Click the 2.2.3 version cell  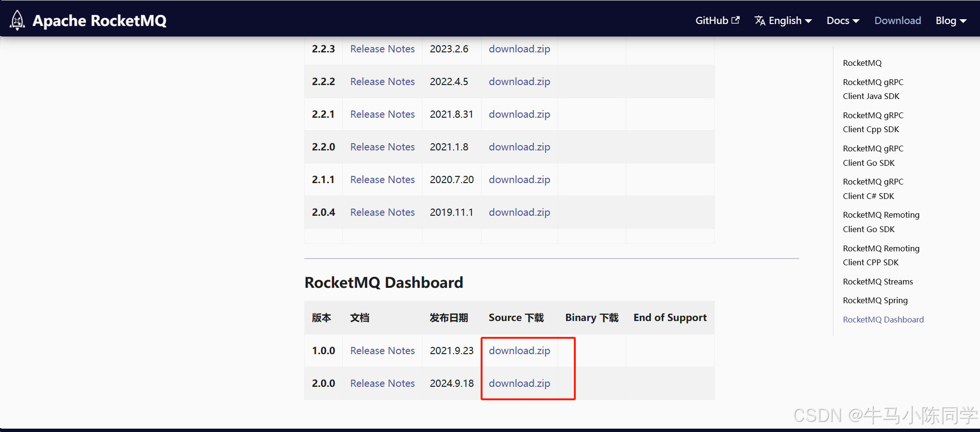(x=323, y=49)
